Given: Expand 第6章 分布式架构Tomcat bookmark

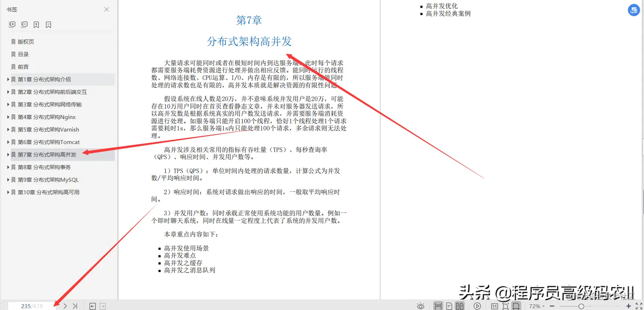Looking at the screenshot, I should (8, 142).
